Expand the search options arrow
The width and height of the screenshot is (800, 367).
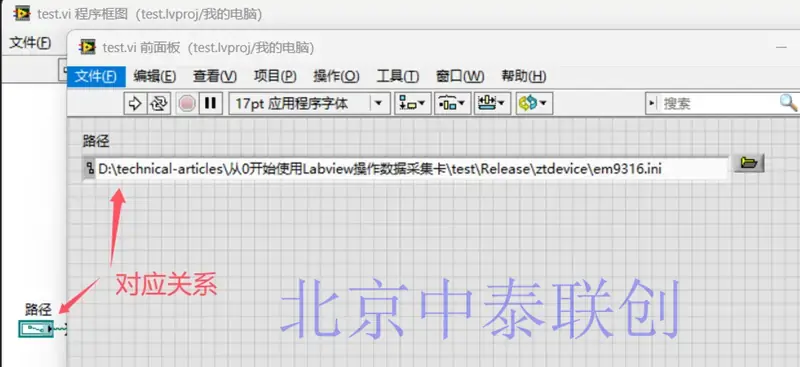(652, 104)
